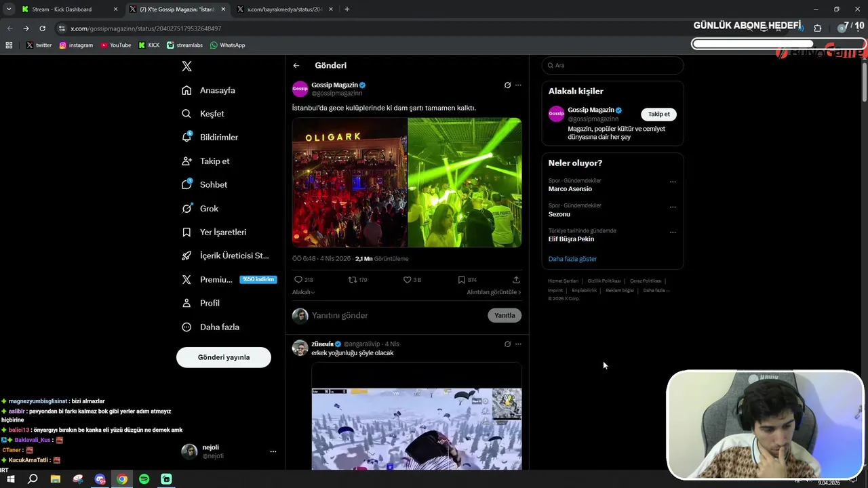Click the Gönderi yayınla button
868x488 pixels.
click(224, 357)
